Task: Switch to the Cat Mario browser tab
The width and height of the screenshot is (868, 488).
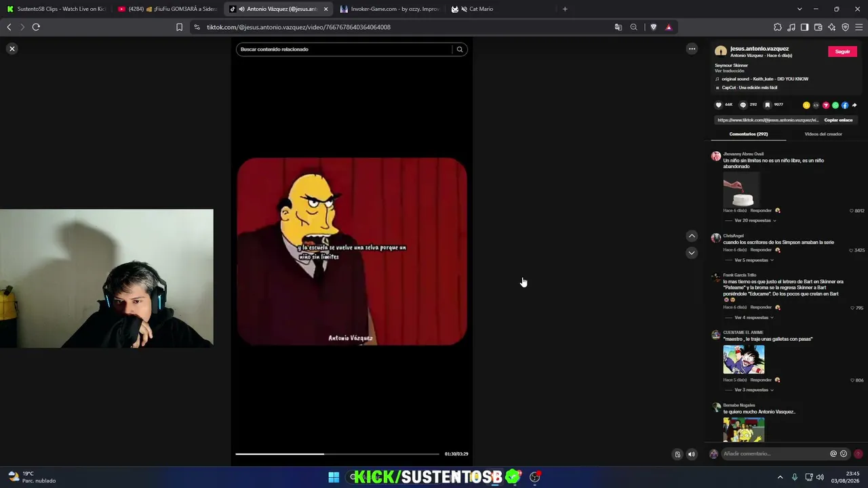Action: pyautogui.click(x=501, y=9)
